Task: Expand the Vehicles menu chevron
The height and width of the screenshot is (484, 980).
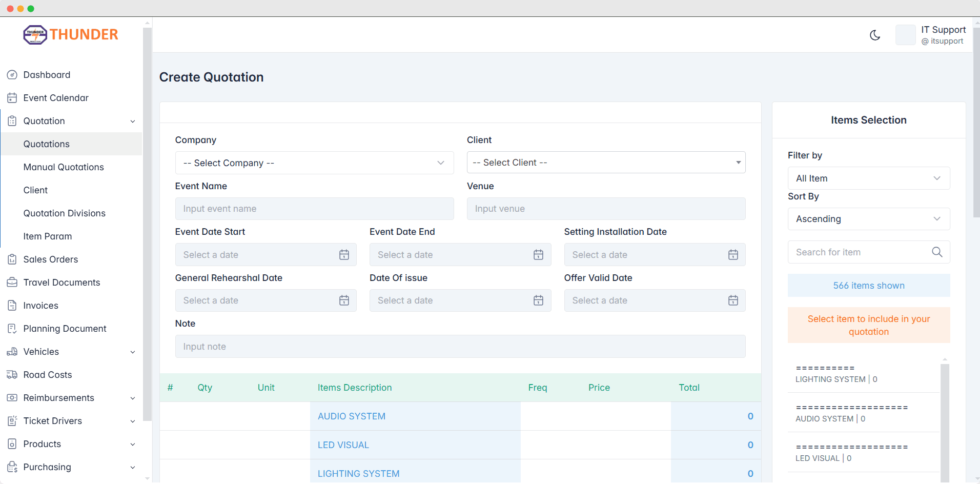Action: pos(133,352)
